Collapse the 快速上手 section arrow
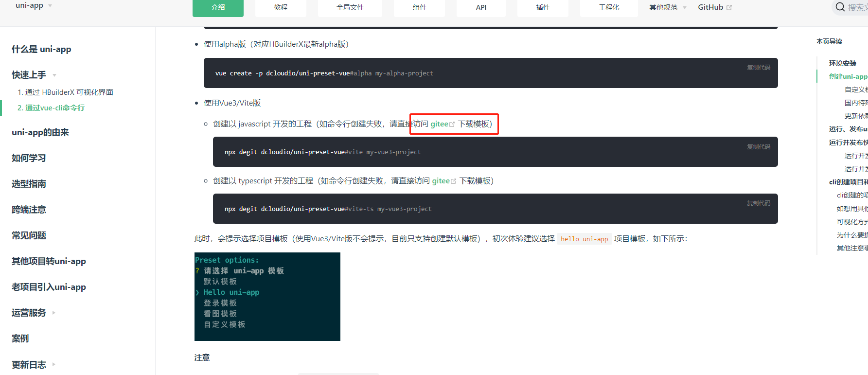This screenshot has height=375, width=868. [54, 75]
